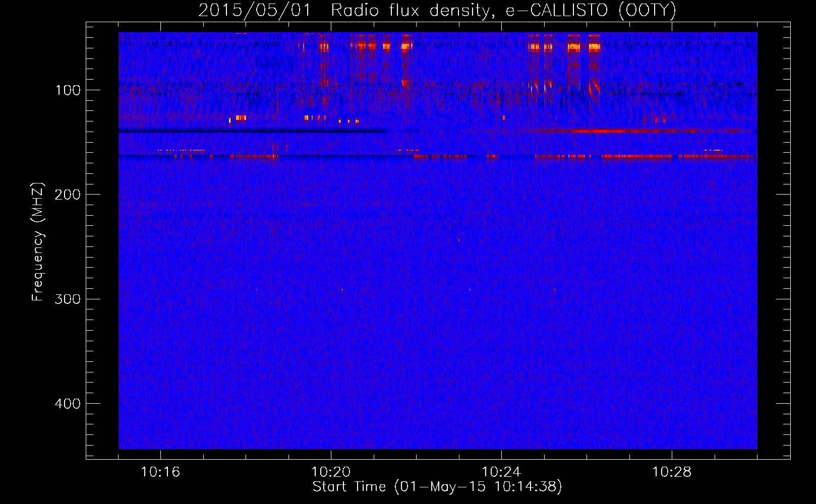Click the 10:28 time tick label
Screen dimensions: 816x504
click(x=672, y=472)
